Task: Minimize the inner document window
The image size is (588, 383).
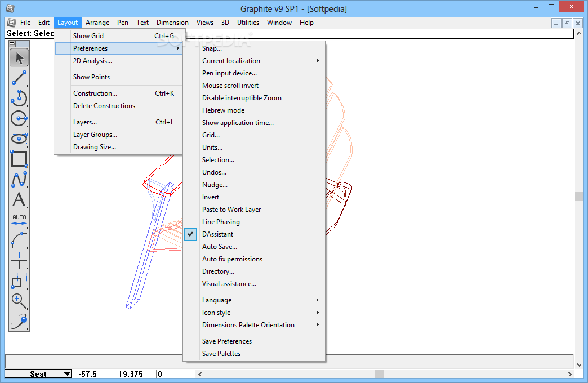Action: pyautogui.click(x=556, y=23)
